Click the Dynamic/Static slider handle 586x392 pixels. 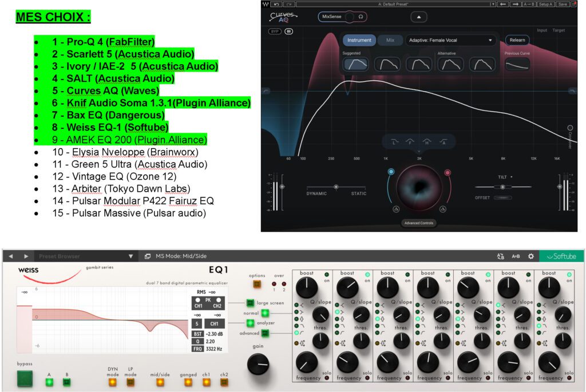(x=336, y=187)
